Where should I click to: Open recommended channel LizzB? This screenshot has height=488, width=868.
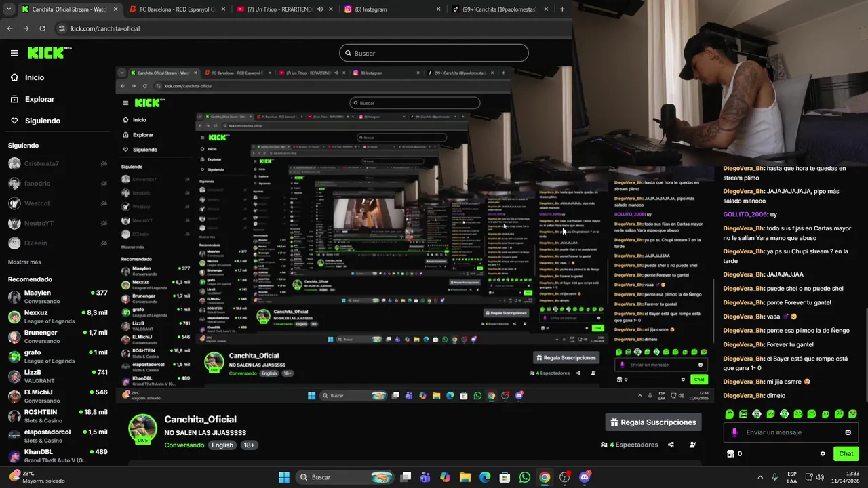(x=58, y=376)
